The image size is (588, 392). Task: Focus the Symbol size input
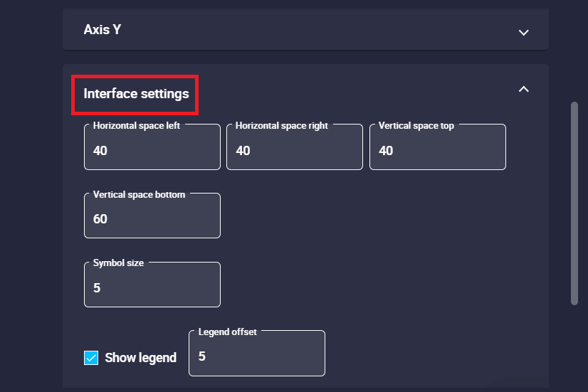pos(152,288)
